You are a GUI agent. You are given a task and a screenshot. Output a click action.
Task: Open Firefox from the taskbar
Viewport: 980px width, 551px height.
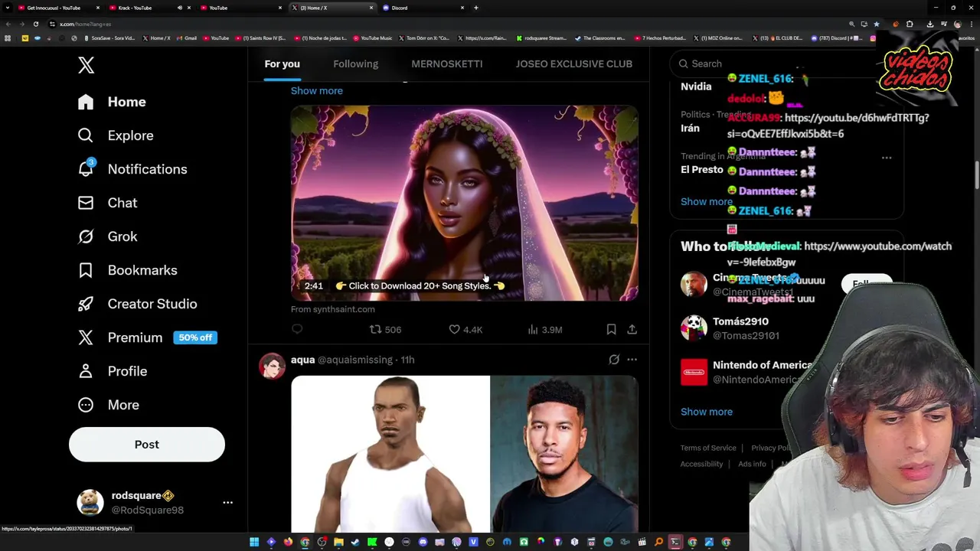pos(288,543)
